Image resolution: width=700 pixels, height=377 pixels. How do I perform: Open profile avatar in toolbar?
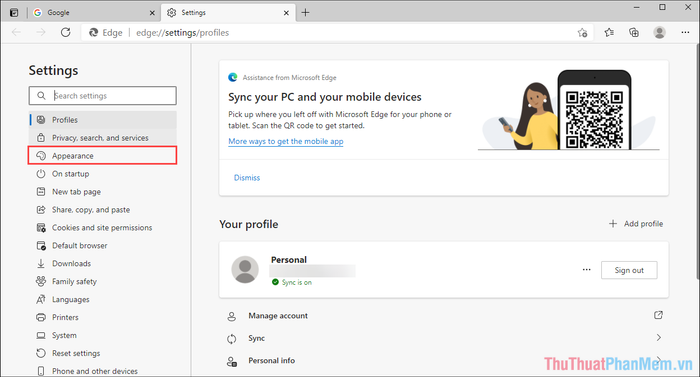pyautogui.click(x=659, y=32)
